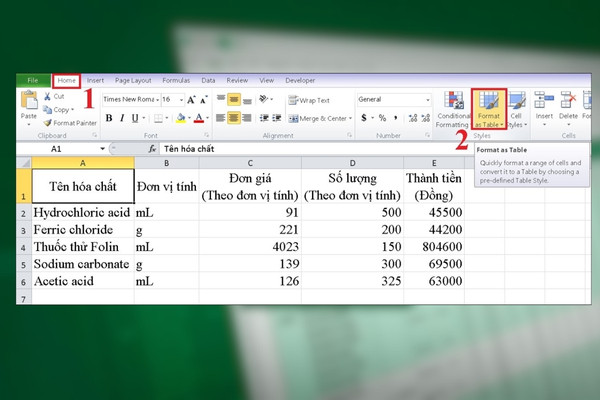Increase font size with grow font icon

click(x=191, y=100)
